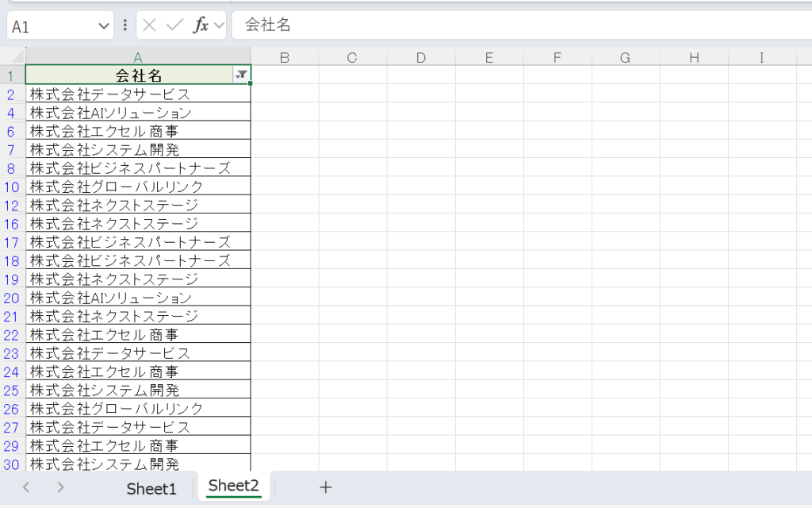This screenshot has height=508, width=812.
Task: Open the filter dropdown in the 会社名 header
Action: tap(241, 75)
